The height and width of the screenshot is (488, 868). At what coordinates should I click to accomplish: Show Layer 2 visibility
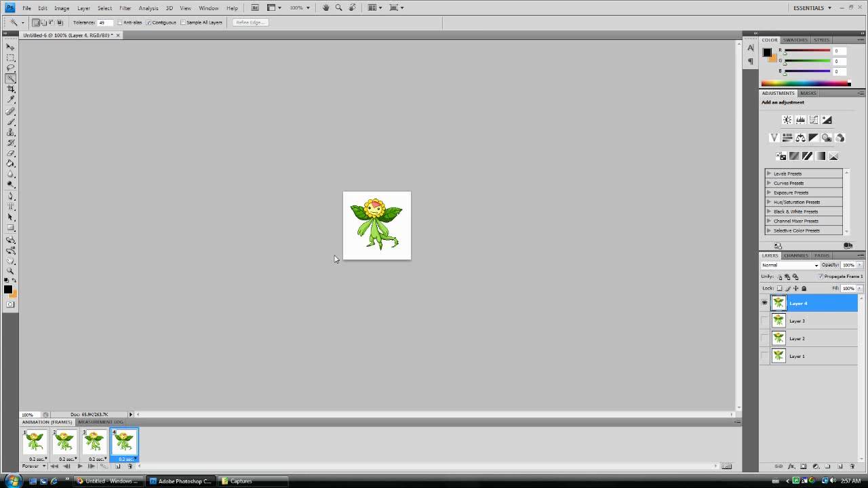[764, 338]
